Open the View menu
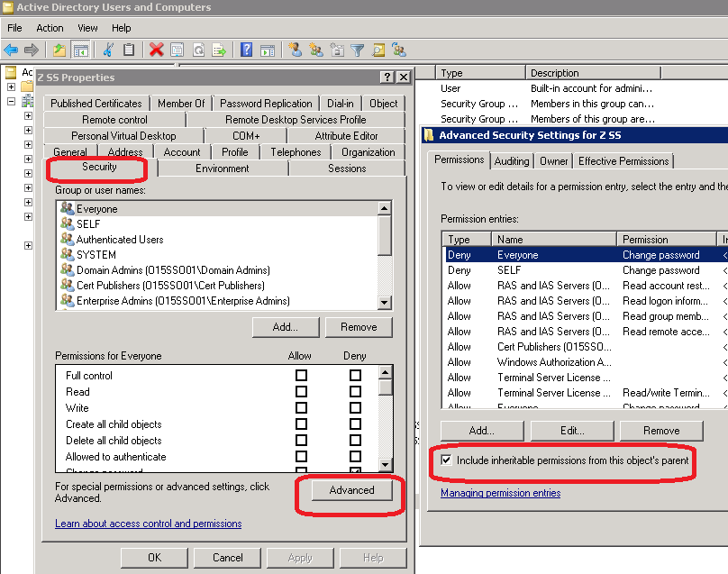The width and height of the screenshot is (728, 574). pyautogui.click(x=87, y=28)
